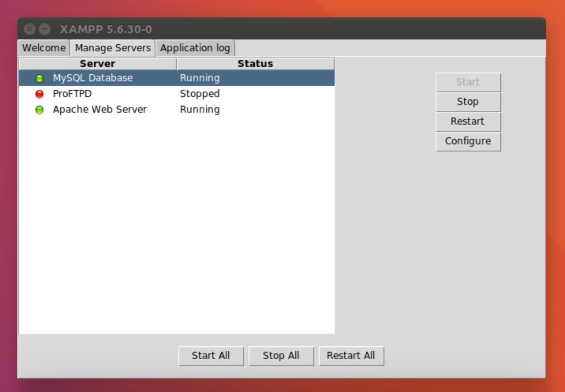565x392 pixels.
Task: Click the Running status of MySQL Database
Action: [200, 78]
